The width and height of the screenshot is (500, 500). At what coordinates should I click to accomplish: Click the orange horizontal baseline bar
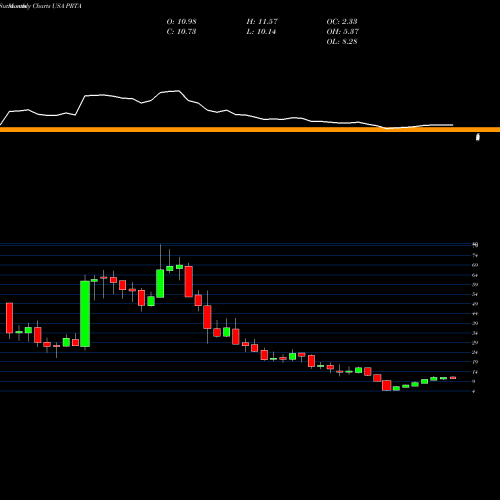pyautogui.click(x=250, y=129)
